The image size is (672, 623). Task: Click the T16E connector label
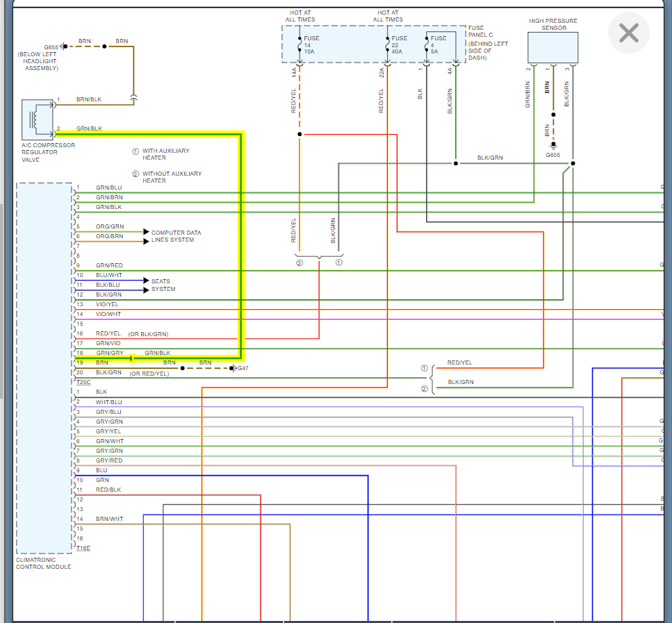[x=83, y=548]
